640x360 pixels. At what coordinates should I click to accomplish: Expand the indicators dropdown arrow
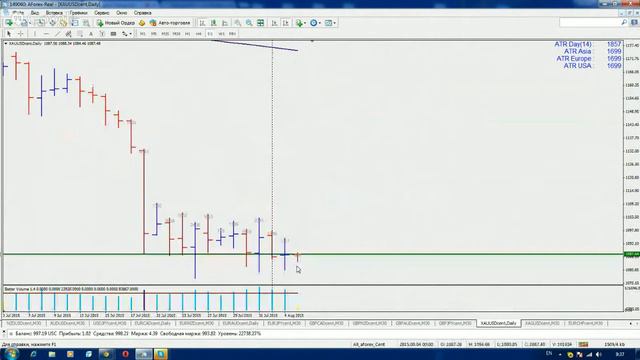tap(305, 23)
